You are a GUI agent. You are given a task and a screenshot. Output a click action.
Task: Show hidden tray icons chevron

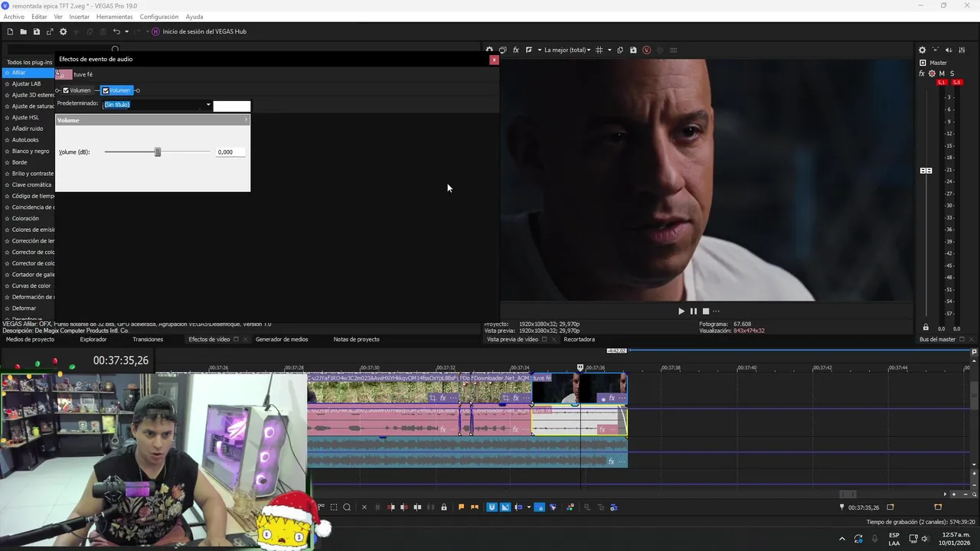(x=842, y=539)
